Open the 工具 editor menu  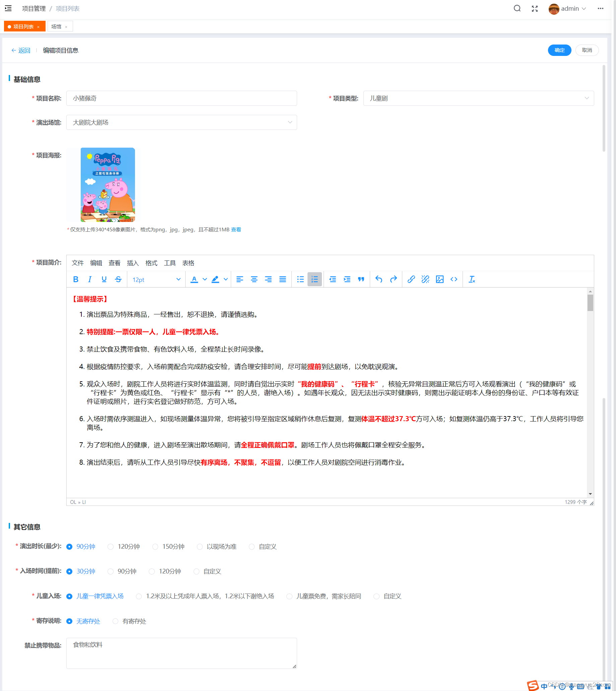[169, 263]
